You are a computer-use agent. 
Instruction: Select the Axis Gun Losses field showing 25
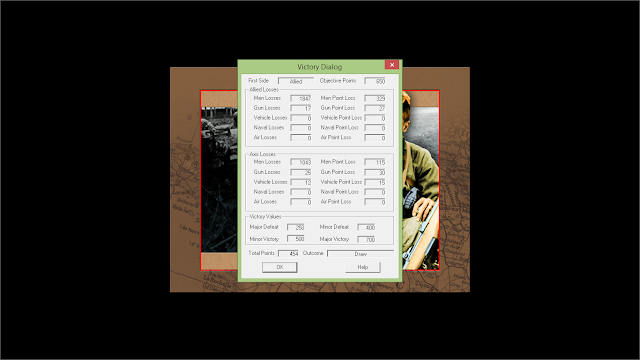click(301, 172)
